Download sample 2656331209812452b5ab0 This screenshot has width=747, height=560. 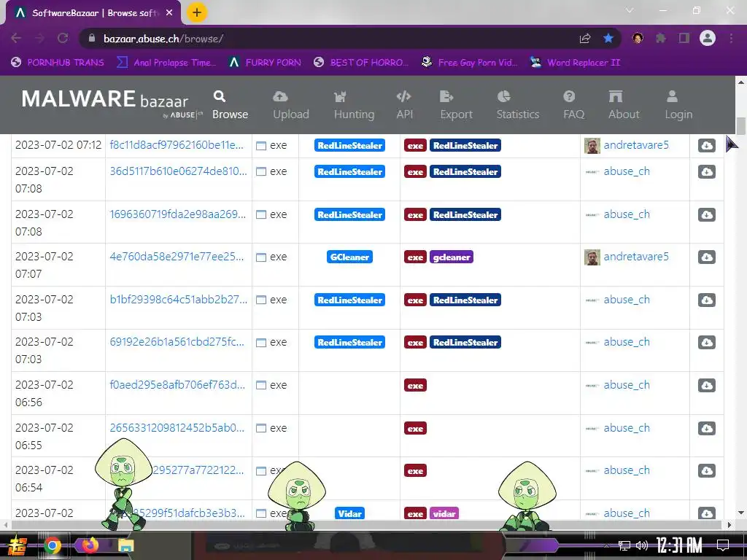click(x=706, y=428)
